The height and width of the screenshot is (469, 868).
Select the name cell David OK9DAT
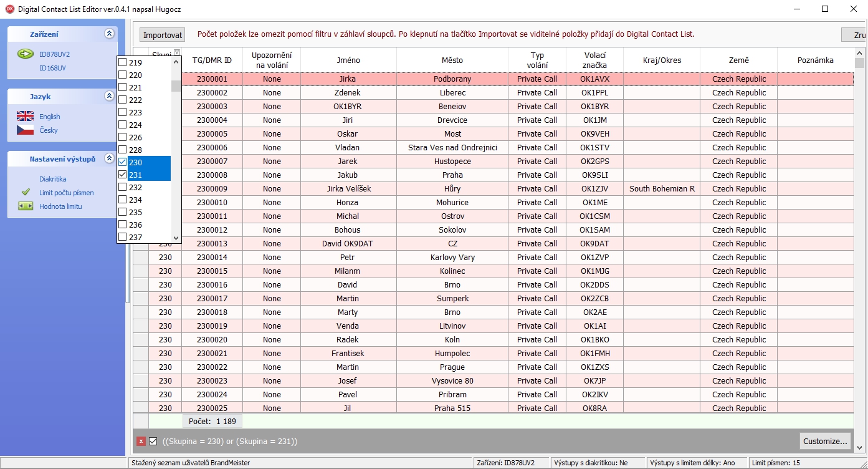pyautogui.click(x=348, y=244)
